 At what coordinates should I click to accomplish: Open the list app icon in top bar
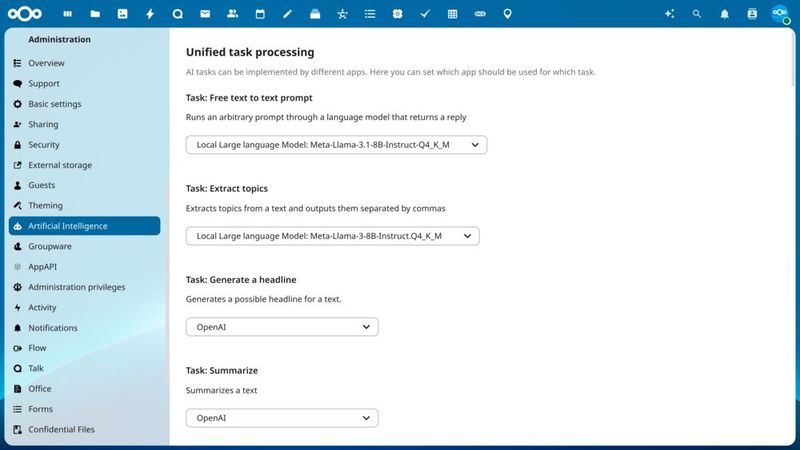[x=370, y=14]
